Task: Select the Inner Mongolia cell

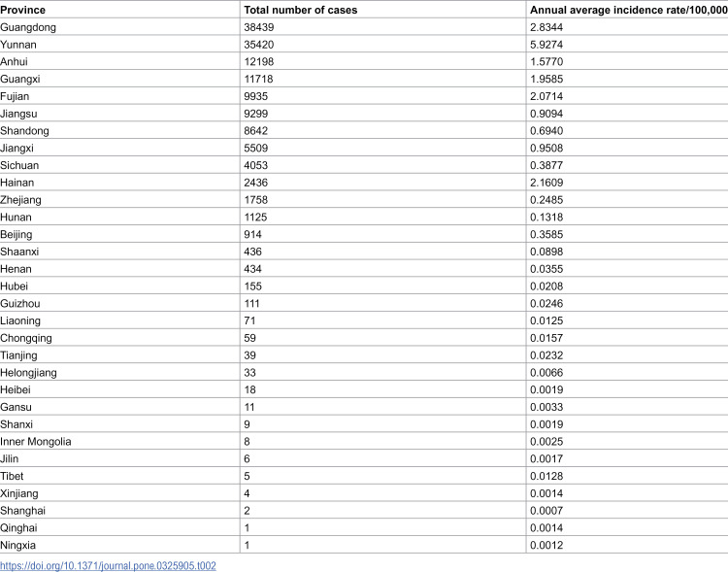Action: pos(36,442)
